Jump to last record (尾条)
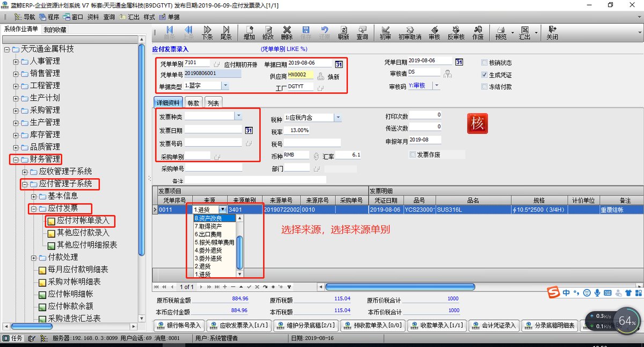 pos(226,33)
